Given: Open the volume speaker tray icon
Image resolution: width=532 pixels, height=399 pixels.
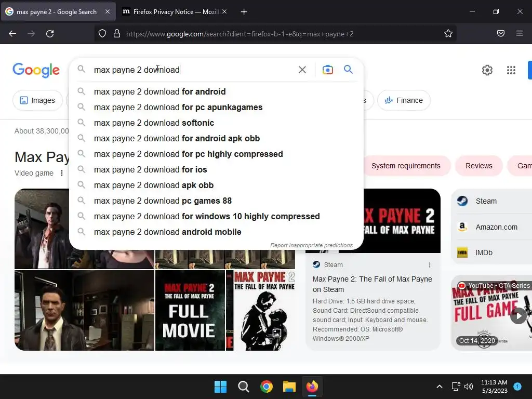Looking at the screenshot, I should (469, 387).
